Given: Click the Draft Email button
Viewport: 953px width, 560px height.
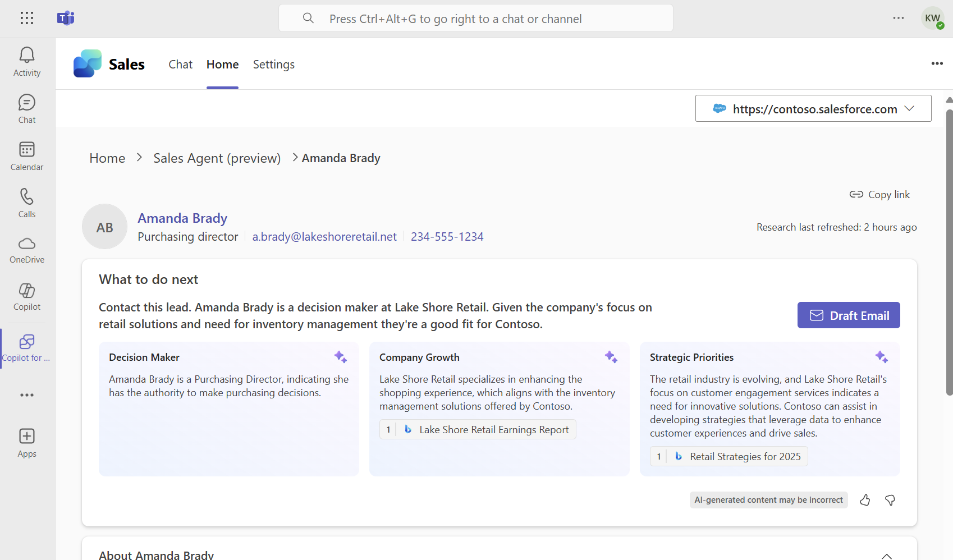Looking at the screenshot, I should tap(848, 315).
